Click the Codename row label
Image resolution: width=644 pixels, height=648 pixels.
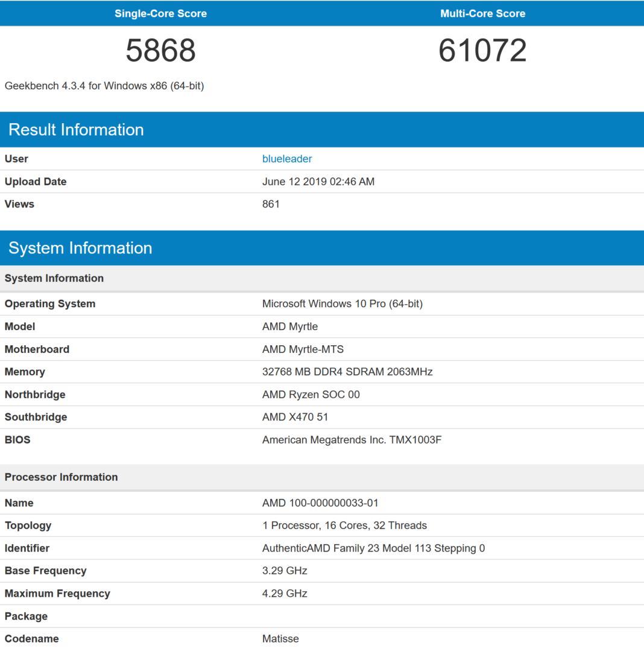31,638
